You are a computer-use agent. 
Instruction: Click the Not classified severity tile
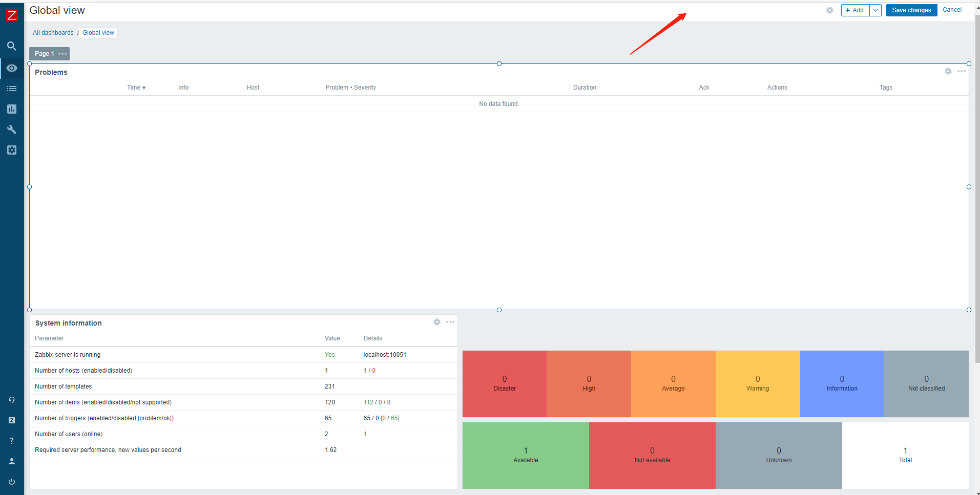(x=926, y=383)
